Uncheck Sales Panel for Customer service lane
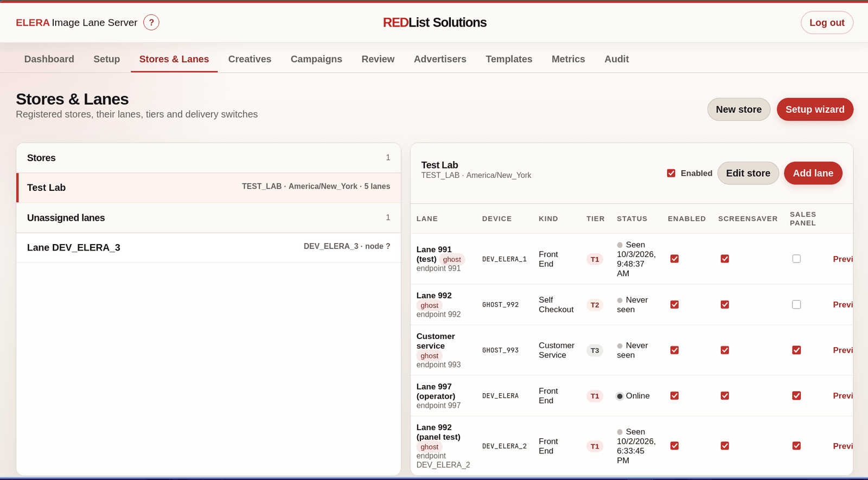The image size is (868, 480). point(796,350)
